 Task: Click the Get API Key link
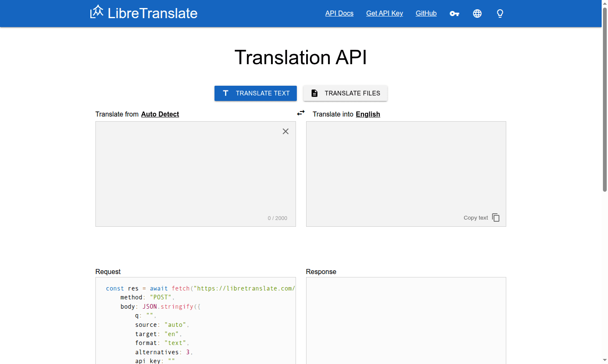(x=384, y=13)
